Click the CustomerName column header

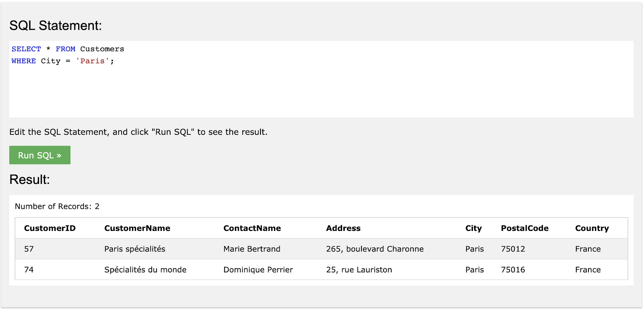tap(137, 229)
